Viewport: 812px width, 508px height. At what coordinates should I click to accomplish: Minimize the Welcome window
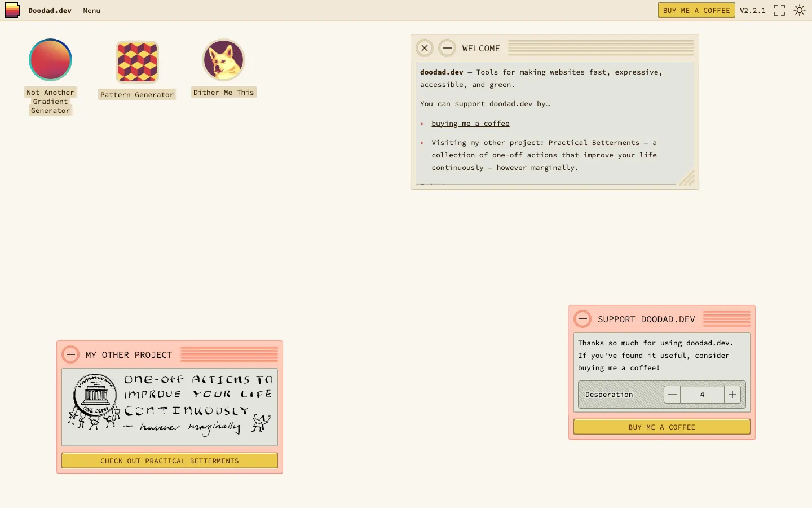[447, 49]
